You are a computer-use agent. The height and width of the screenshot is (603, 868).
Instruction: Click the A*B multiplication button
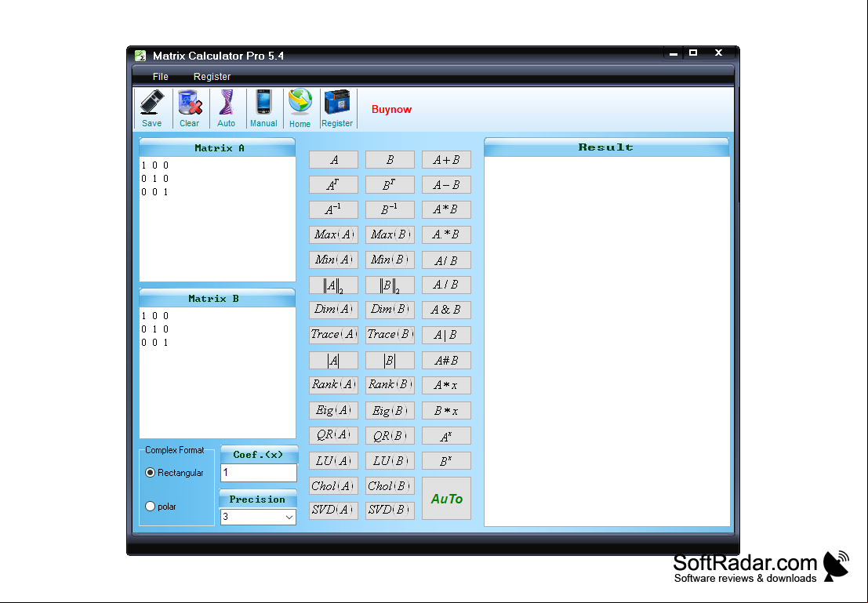pos(446,209)
